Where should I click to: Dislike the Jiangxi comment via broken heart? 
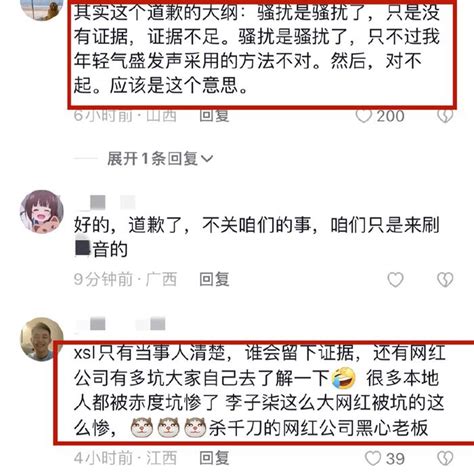tap(445, 458)
